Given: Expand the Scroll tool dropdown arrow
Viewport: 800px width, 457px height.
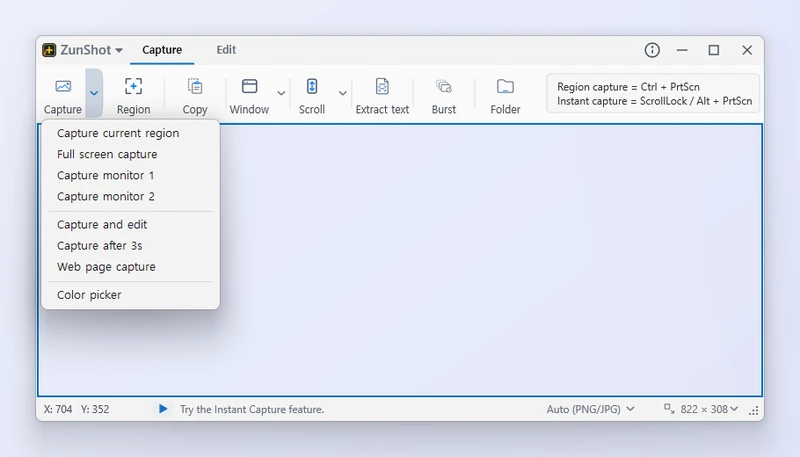Looking at the screenshot, I should click(x=343, y=93).
